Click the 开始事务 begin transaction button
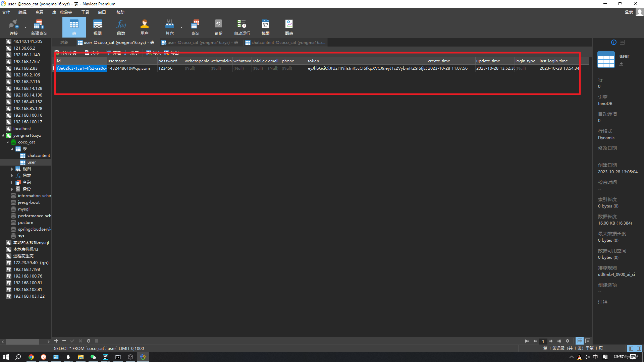This screenshot has width=644, height=362. [66, 53]
